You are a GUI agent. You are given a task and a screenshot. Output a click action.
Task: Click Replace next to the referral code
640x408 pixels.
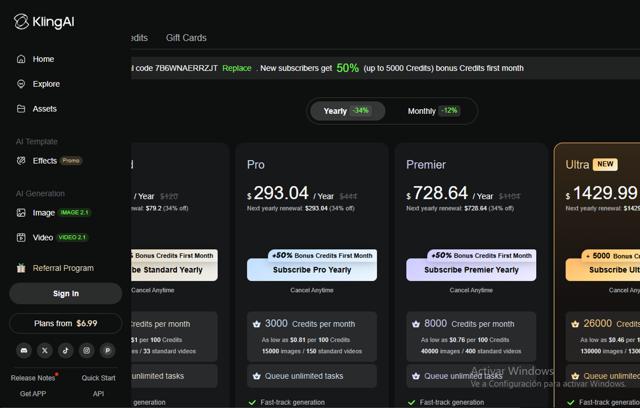237,69
